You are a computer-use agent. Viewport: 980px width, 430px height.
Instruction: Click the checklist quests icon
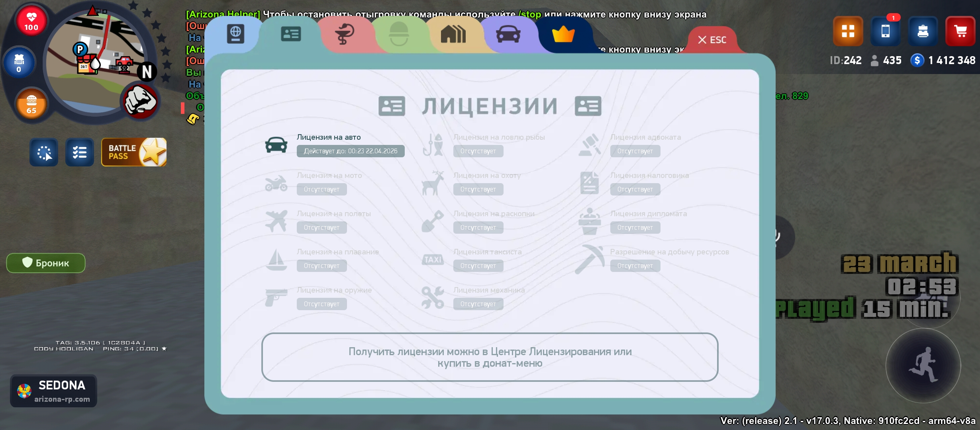[x=80, y=152]
